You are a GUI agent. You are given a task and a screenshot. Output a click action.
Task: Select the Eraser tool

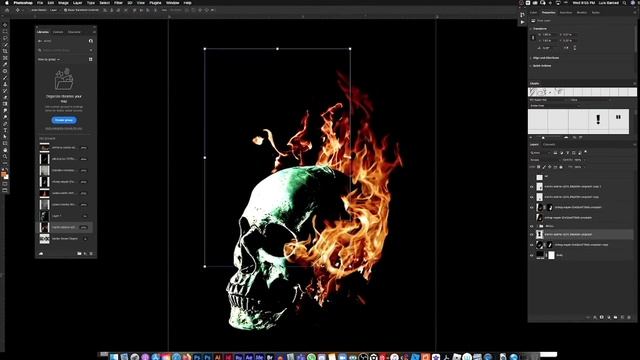(x=5, y=97)
